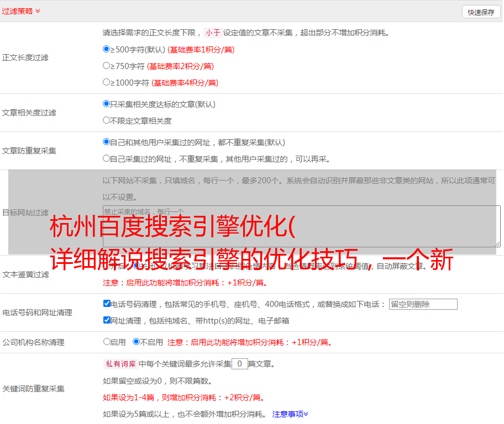Select 自己采集过的网址，不重复采集 radio option
504x424 pixels.
(x=106, y=158)
